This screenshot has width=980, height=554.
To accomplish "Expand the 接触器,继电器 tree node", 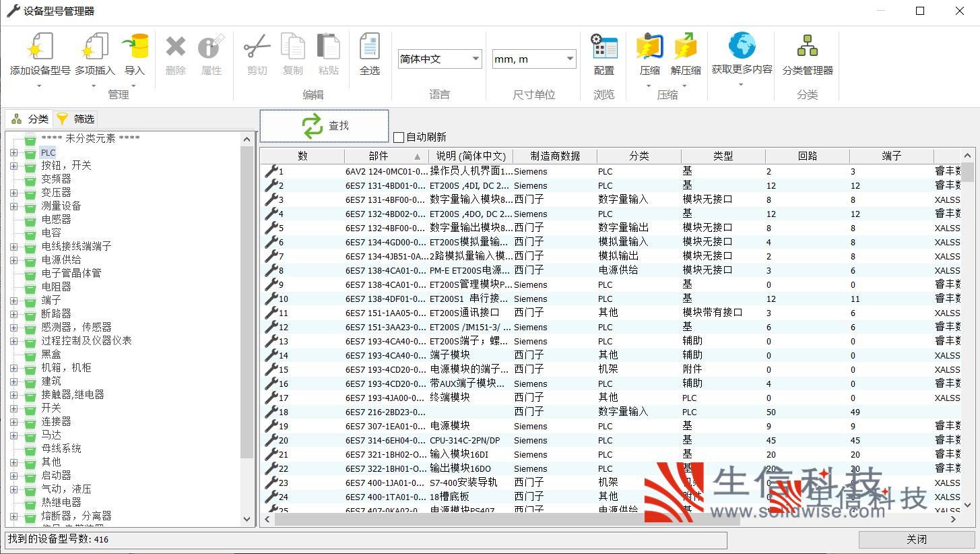I will coord(13,395).
